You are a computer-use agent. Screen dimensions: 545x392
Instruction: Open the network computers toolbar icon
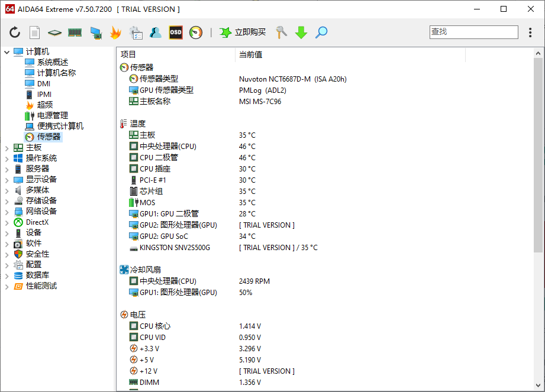tap(96, 33)
